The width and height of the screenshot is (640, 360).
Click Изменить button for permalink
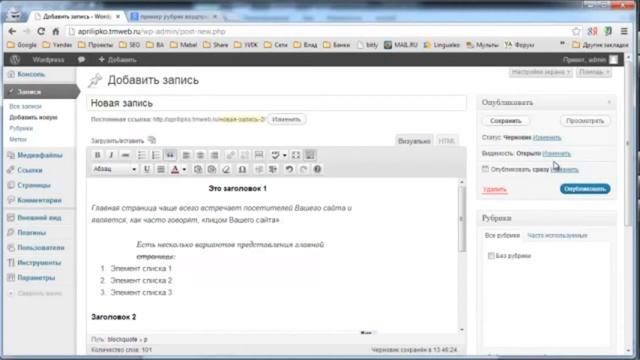(x=287, y=120)
